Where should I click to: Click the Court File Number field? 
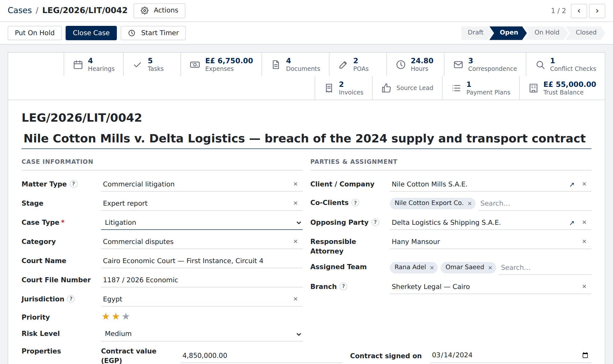pyautogui.click(x=202, y=280)
